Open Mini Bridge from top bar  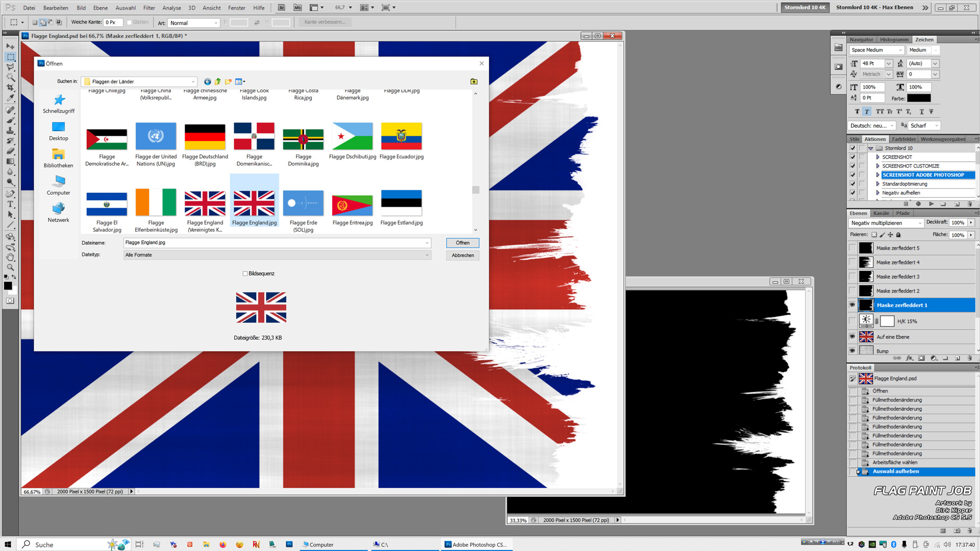298,8
